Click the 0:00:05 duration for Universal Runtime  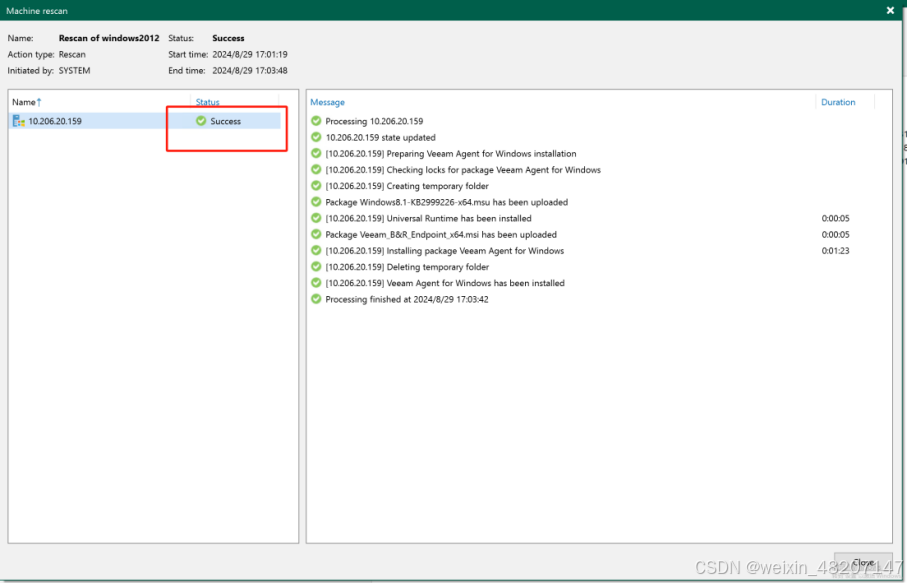(x=835, y=218)
